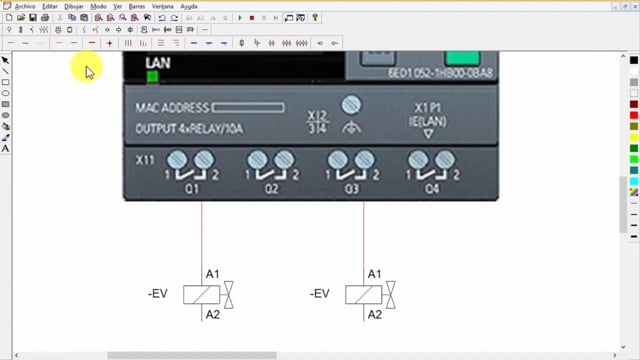Open the multicolor custom color swatch
Image resolution: width=640 pixels, height=360 pixels.
coord(634,192)
